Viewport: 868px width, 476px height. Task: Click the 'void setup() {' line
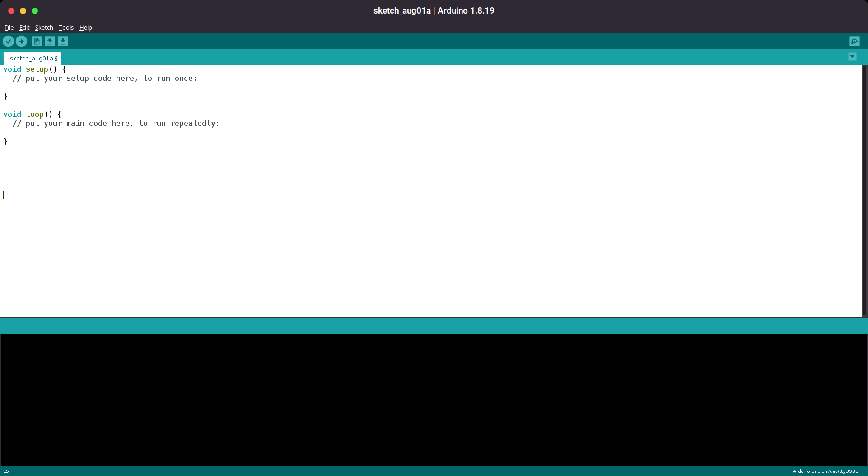tap(35, 69)
